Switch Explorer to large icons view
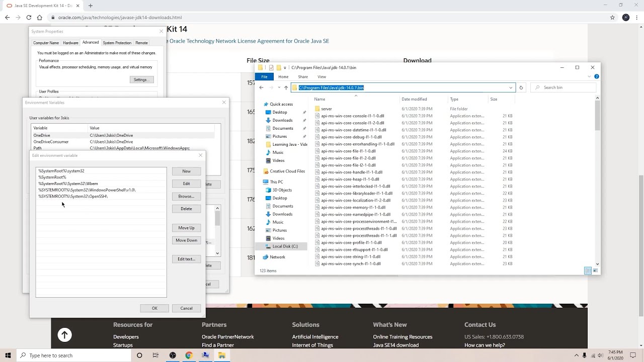 (x=596, y=270)
